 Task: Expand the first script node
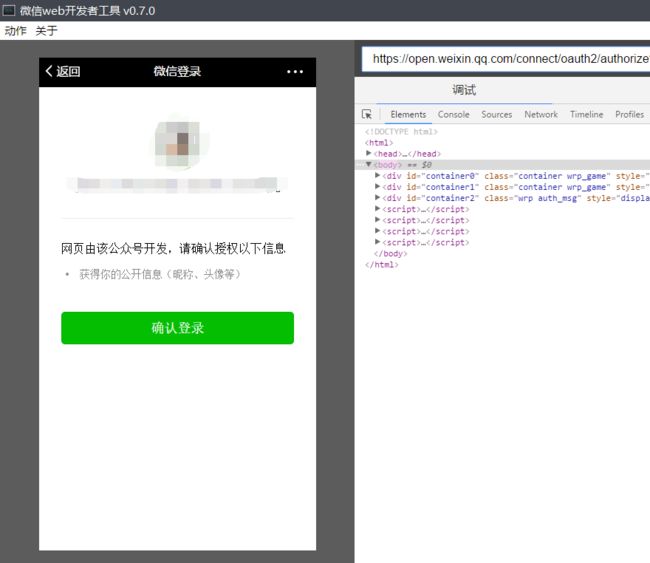377,209
